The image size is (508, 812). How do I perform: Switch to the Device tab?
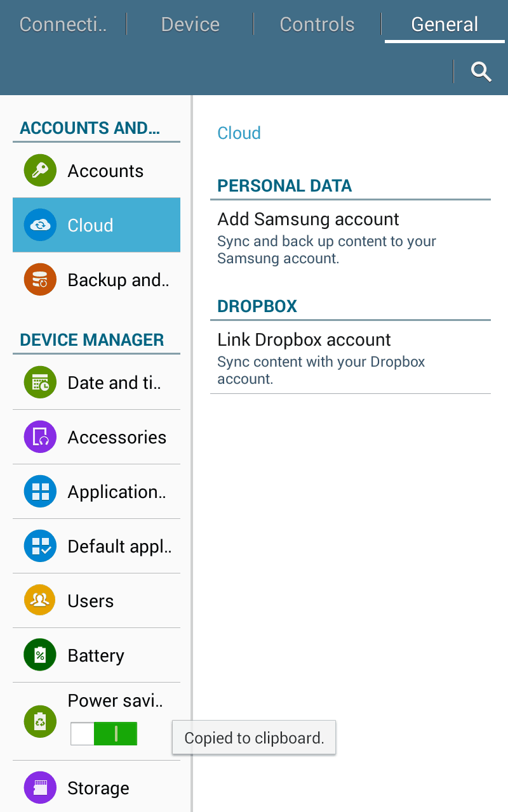pyautogui.click(x=190, y=25)
